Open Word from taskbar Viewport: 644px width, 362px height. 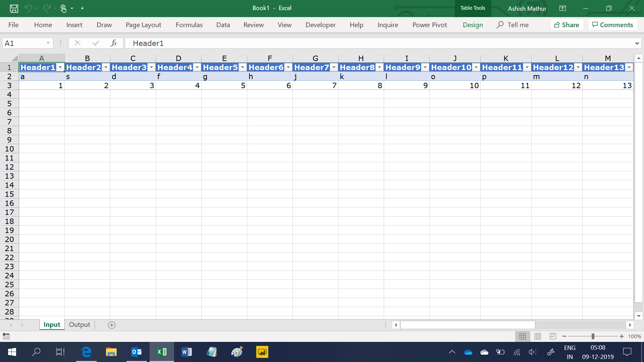(187, 352)
